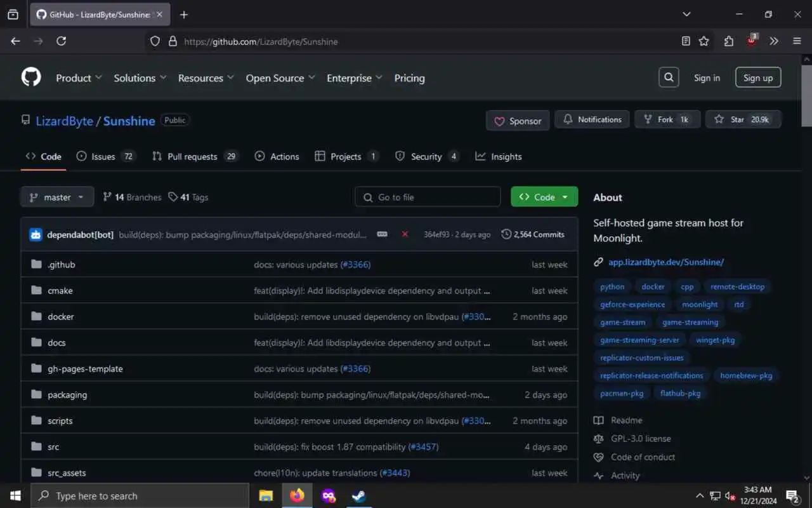Open the green Code dropdown button
812x508 pixels.
click(544, 197)
